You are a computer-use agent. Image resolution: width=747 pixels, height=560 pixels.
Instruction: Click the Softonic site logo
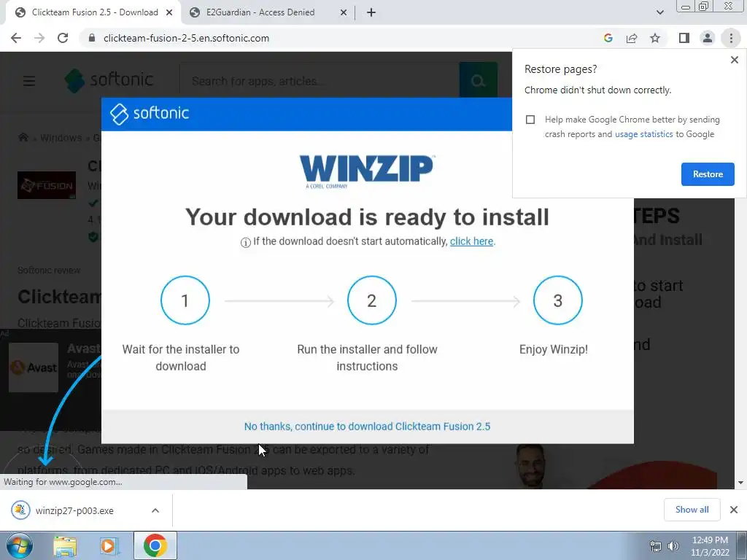click(x=109, y=80)
